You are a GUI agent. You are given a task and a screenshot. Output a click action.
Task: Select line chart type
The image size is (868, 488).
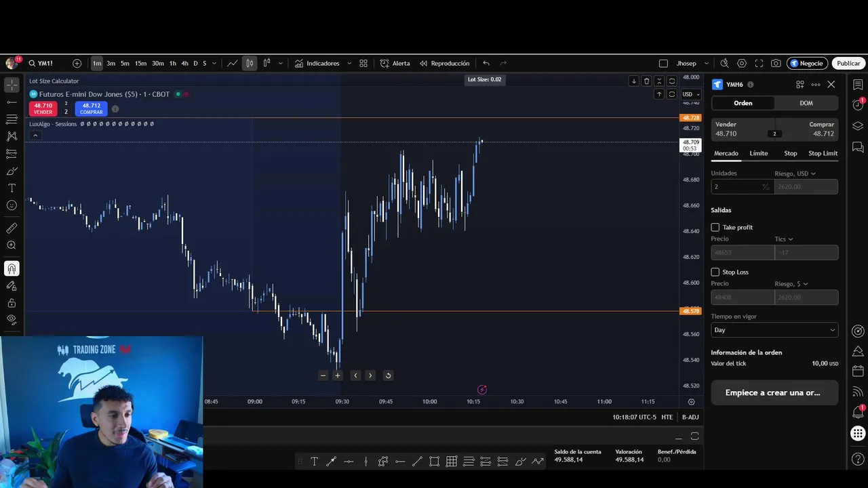pyautogui.click(x=232, y=63)
